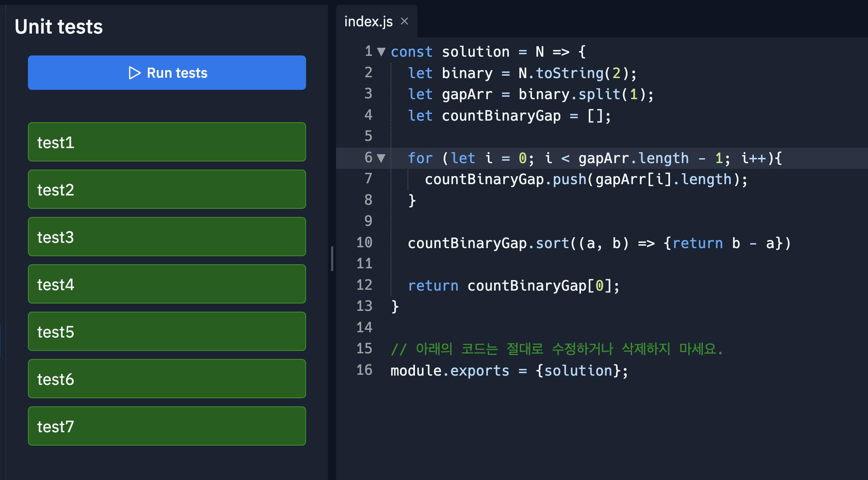Click line number 12 in the gutter
This screenshot has height=480, width=868.
tap(364, 285)
